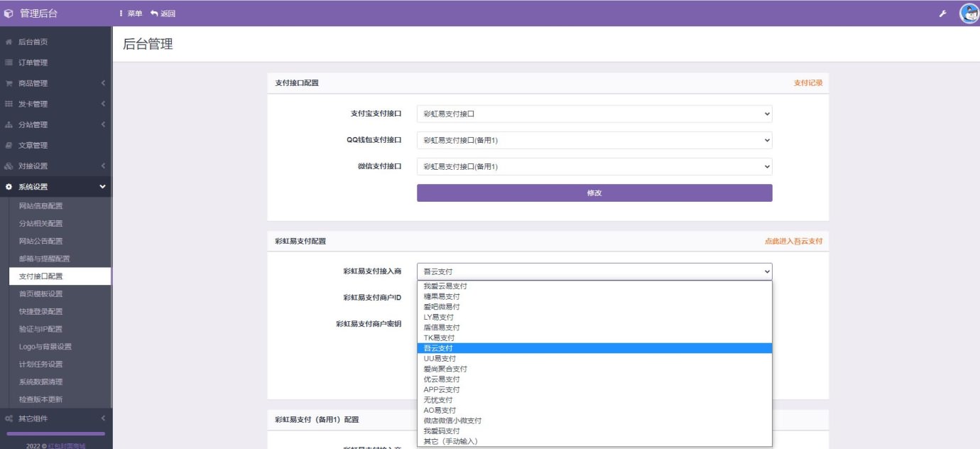Click the 彩虹易支付（备用1）配置 panel title
The image size is (980, 449).
click(x=317, y=420)
